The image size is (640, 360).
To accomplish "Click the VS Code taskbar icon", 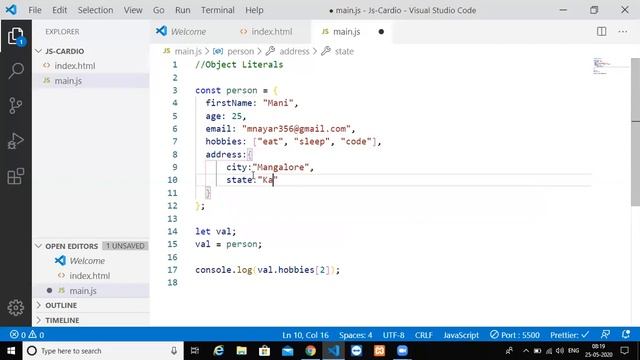I will coord(333,351).
